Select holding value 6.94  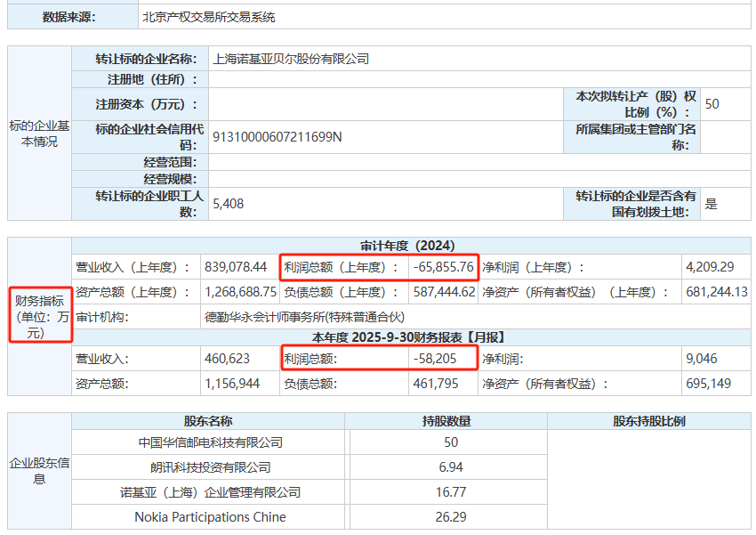pyautogui.click(x=451, y=467)
